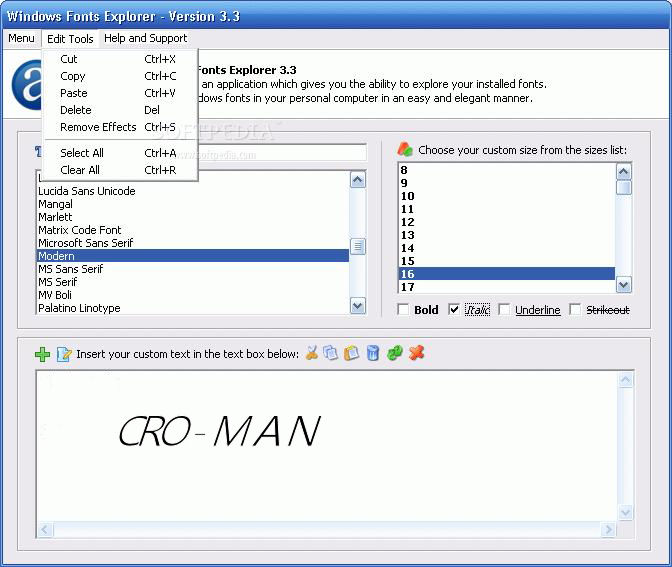Select Mangal font in list
This screenshot has height=567, width=672.
(x=193, y=204)
